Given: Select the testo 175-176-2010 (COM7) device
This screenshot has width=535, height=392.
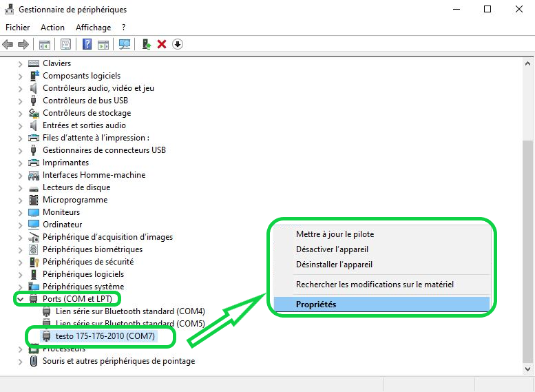Looking at the screenshot, I should coord(105,336).
